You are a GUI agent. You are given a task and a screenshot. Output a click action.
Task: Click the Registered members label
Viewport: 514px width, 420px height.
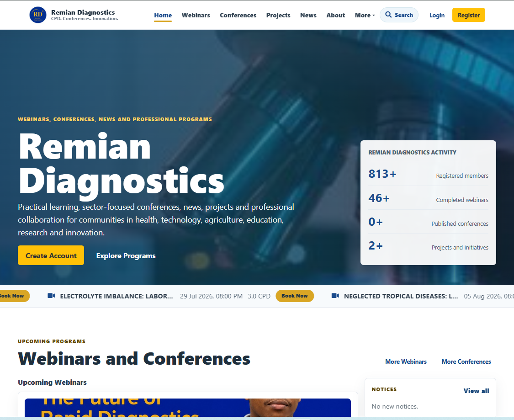point(462,176)
